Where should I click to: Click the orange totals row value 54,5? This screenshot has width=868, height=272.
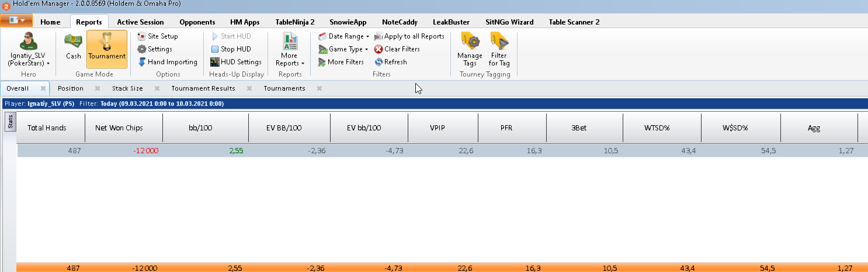769,268
